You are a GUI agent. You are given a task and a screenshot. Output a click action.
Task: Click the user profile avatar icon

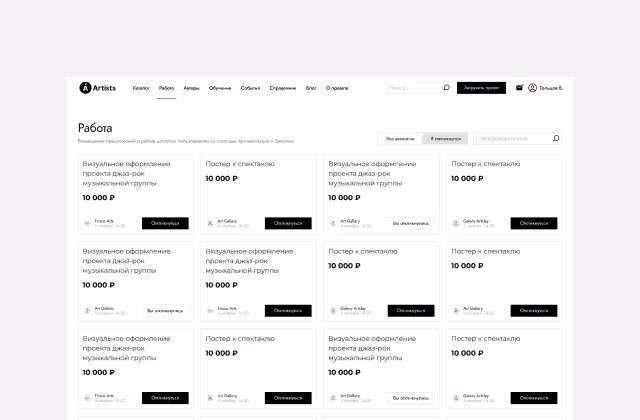(x=533, y=88)
